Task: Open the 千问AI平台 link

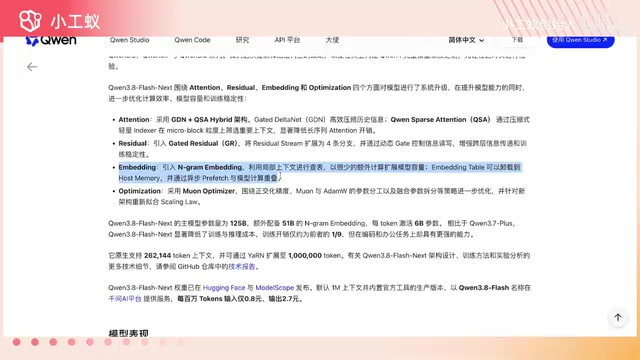Action: pos(124,299)
